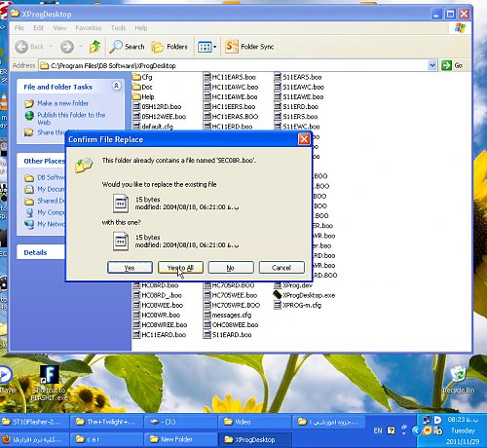Expand the address bar dropdown
487x448 pixels.
click(432, 65)
